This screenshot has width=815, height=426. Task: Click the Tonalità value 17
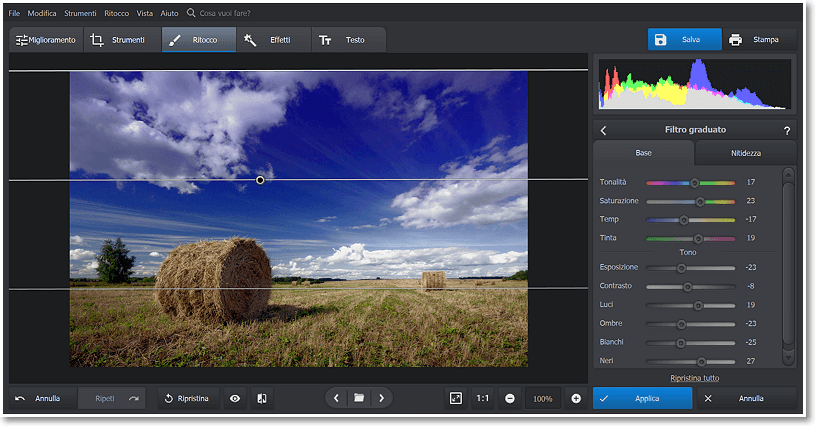coord(751,182)
